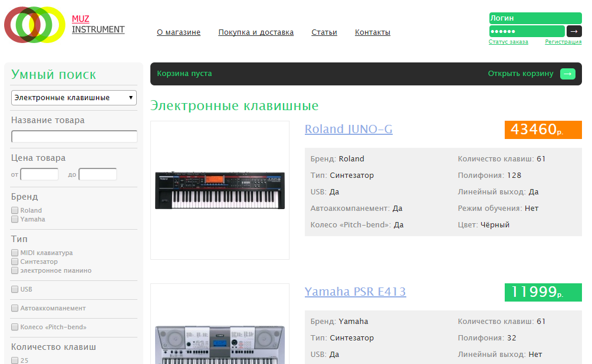
Task: Submit login with the dark arrow button
Action: pyautogui.click(x=574, y=31)
